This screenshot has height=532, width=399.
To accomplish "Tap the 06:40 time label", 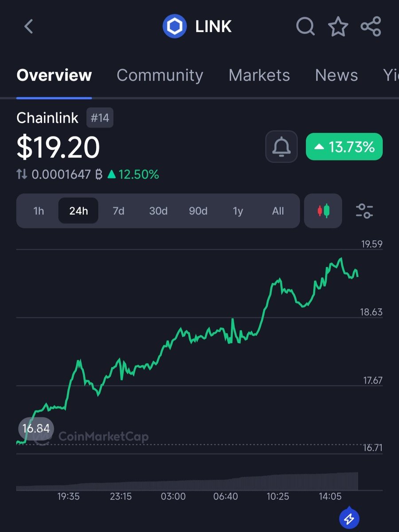I will point(226,497).
